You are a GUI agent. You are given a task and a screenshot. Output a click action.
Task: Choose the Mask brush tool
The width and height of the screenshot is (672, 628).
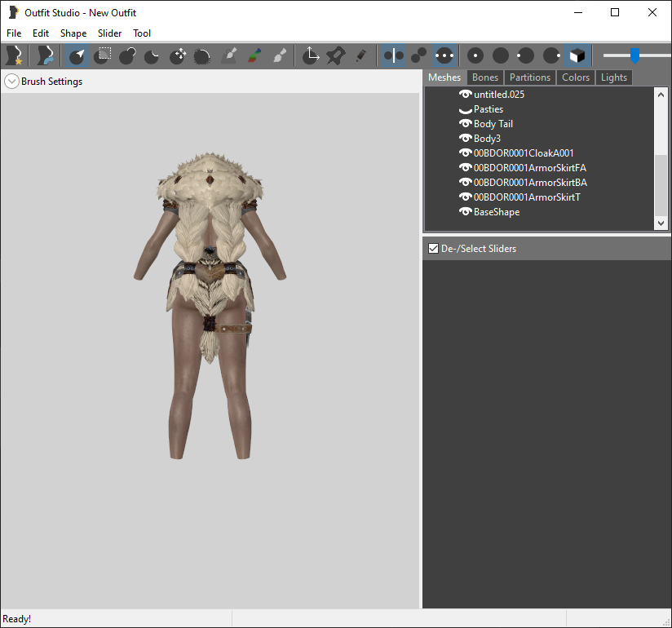103,55
